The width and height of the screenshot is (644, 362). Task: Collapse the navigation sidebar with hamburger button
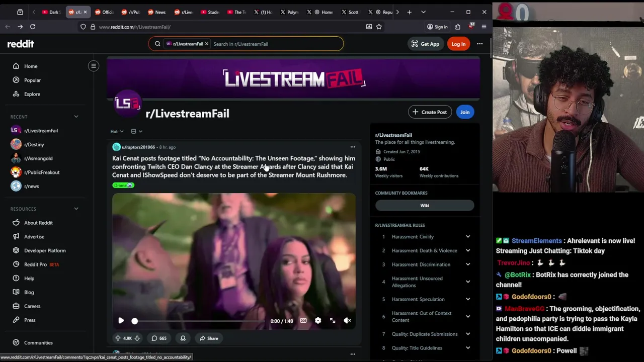click(x=94, y=66)
